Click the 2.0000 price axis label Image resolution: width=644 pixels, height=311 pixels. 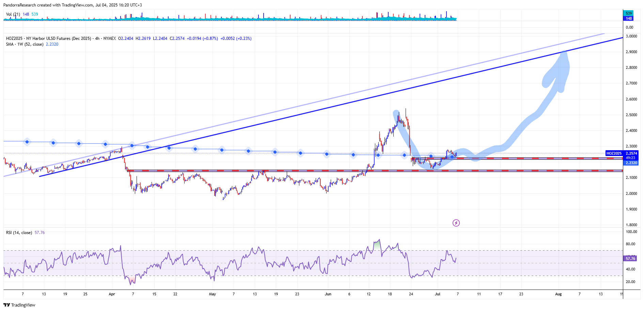pos(631,193)
